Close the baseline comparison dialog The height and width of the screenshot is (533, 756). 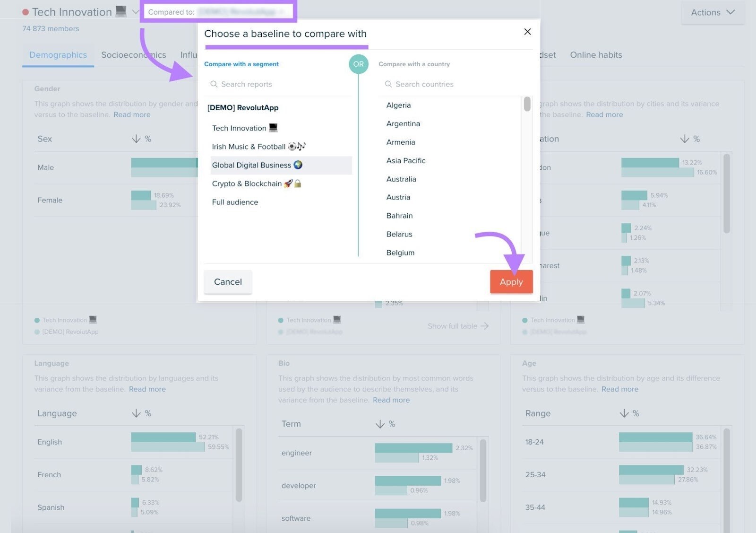point(527,32)
